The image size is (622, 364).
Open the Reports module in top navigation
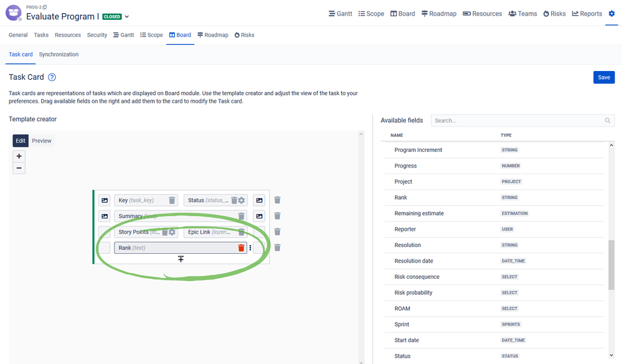pos(587,14)
